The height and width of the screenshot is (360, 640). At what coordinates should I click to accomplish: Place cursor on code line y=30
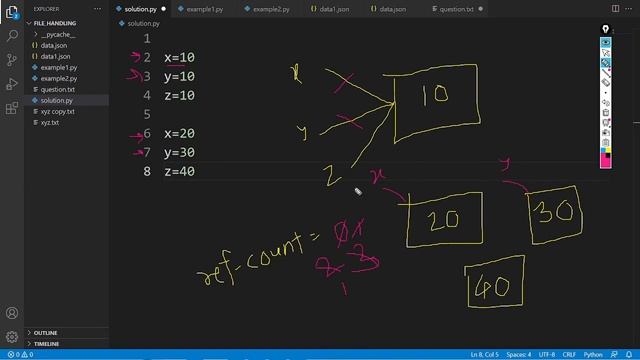click(x=180, y=152)
